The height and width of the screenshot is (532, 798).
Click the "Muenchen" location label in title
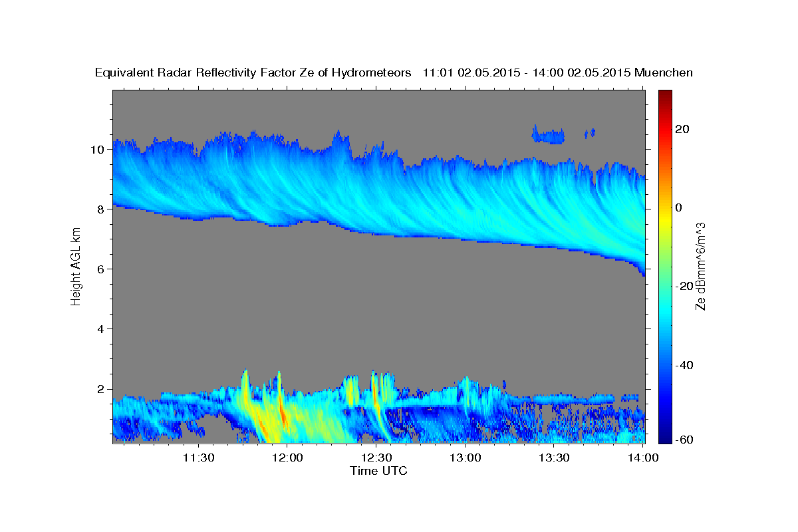coord(664,72)
